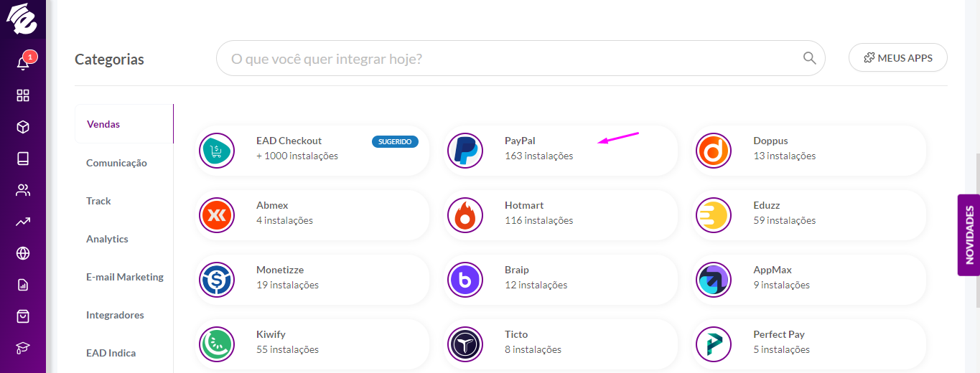The height and width of the screenshot is (373, 980).
Task: Select the Analytics category
Action: coord(107,239)
